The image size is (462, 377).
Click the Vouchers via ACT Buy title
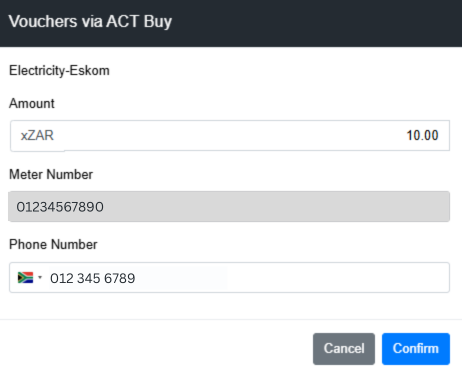[90, 21]
